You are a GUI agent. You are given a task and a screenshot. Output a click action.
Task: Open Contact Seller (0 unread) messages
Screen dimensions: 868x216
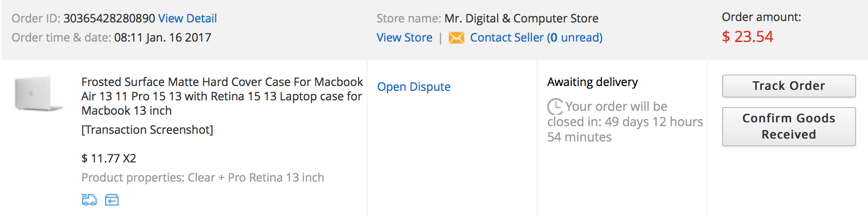536,38
